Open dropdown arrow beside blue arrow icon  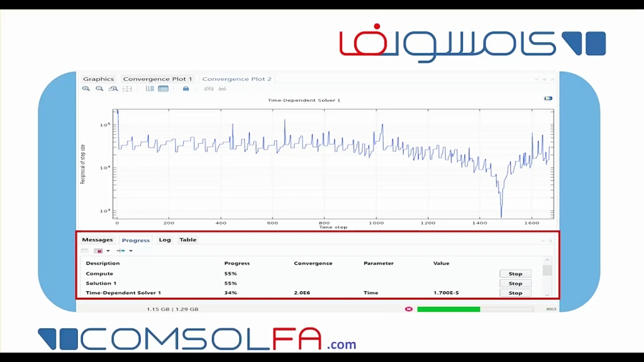click(131, 251)
